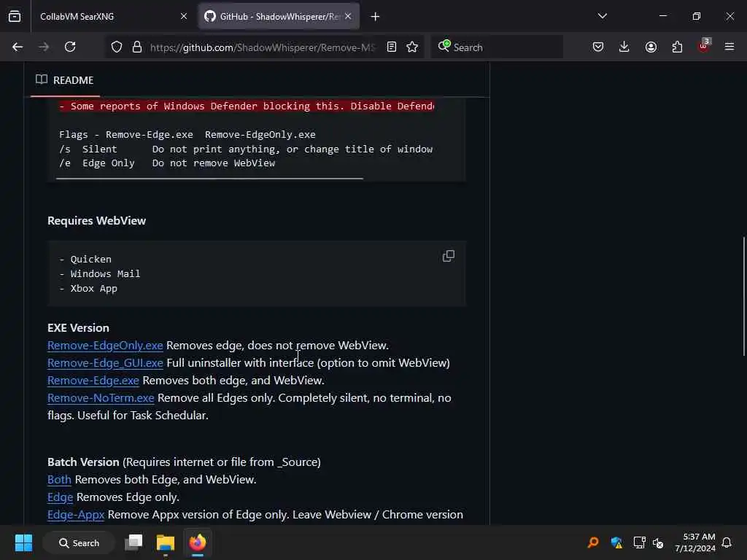Click the '/e Edge Only' flag line

[167, 163]
